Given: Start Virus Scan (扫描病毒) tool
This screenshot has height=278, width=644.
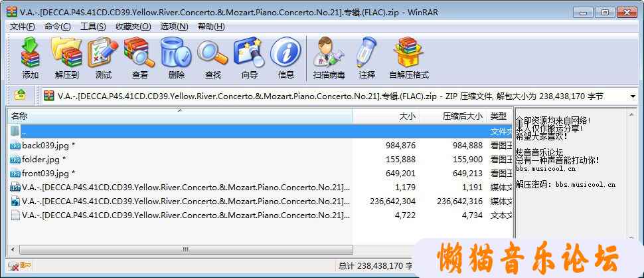Looking at the screenshot, I should pos(329,53).
